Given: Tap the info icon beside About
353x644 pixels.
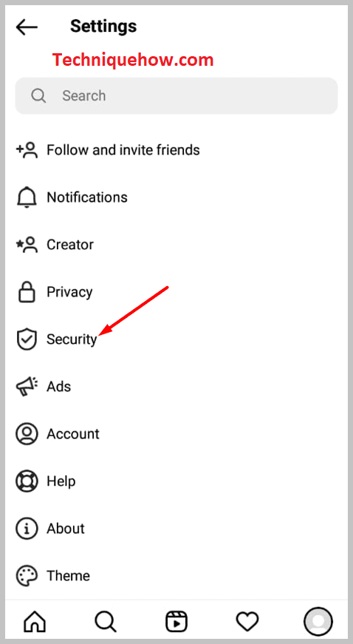Looking at the screenshot, I should (27, 528).
